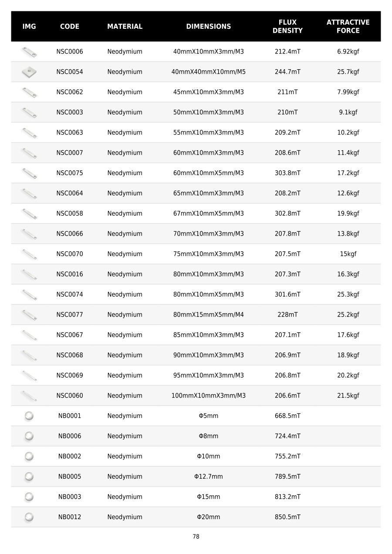This screenshot has height=554, width=392.
Task: Click the NSC0007 magnet picture
Action: [x=29, y=153]
